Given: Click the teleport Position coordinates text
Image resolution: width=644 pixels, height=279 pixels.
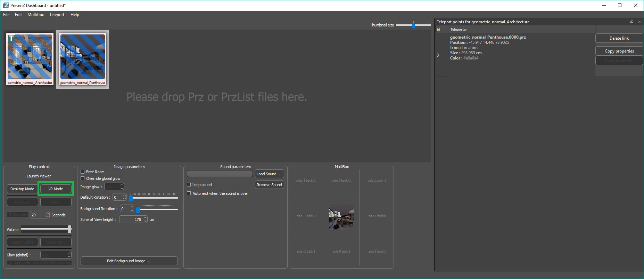Looking at the screenshot, I should [x=489, y=42].
